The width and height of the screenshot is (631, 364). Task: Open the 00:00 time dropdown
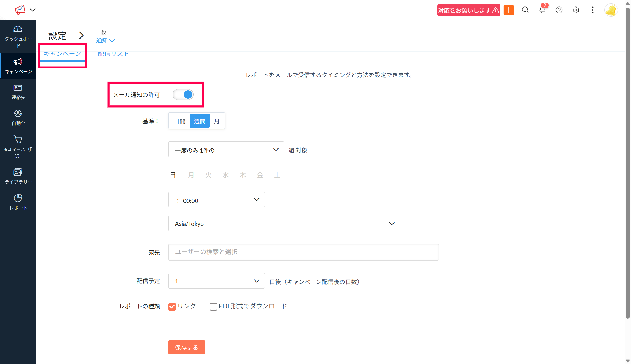tap(216, 200)
